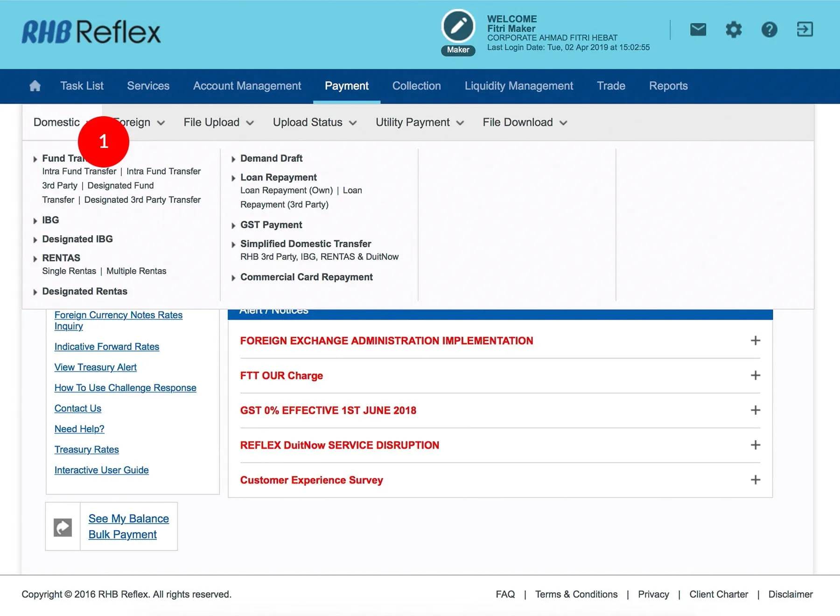The image size is (840, 616).
Task: Click the Maker pencil profile icon
Action: point(458,27)
